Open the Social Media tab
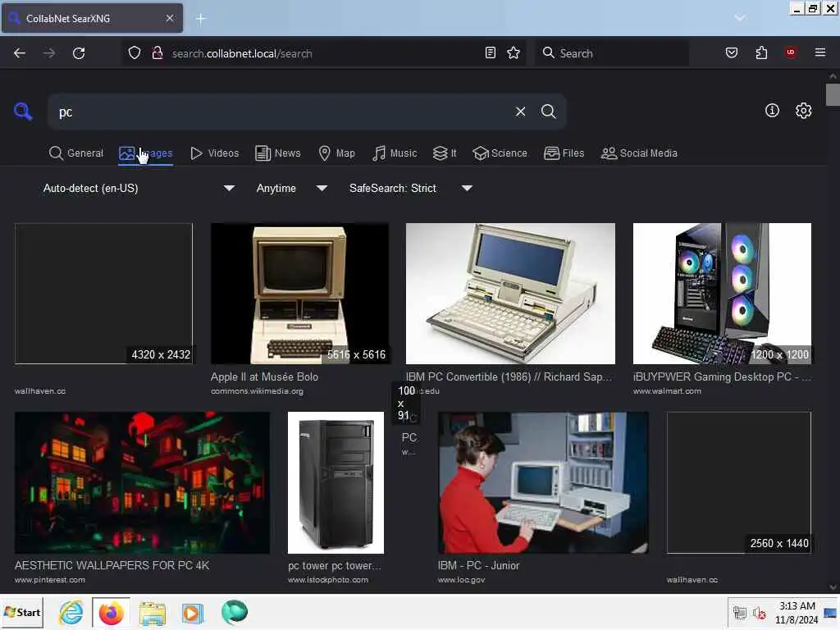Image resolution: width=840 pixels, height=630 pixels. click(639, 153)
